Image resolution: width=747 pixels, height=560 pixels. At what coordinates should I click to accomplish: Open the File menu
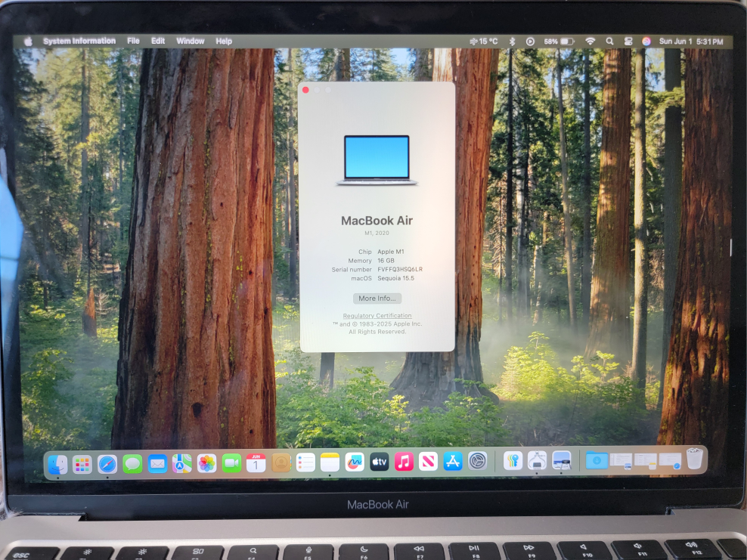point(133,41)
